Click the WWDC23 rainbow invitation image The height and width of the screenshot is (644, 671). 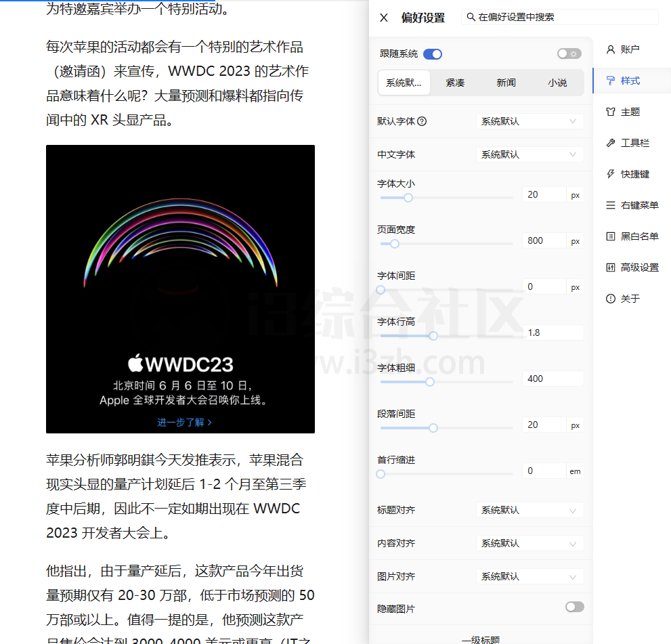(x=180, y=289)
